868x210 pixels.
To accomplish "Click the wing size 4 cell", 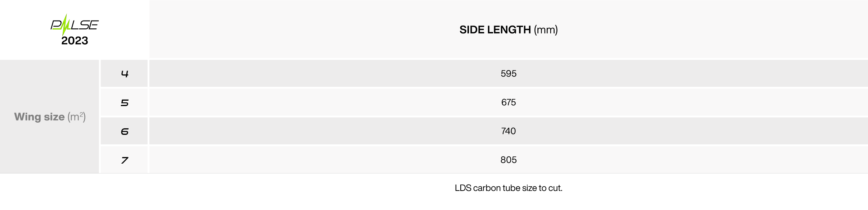I will click(124, 73).
